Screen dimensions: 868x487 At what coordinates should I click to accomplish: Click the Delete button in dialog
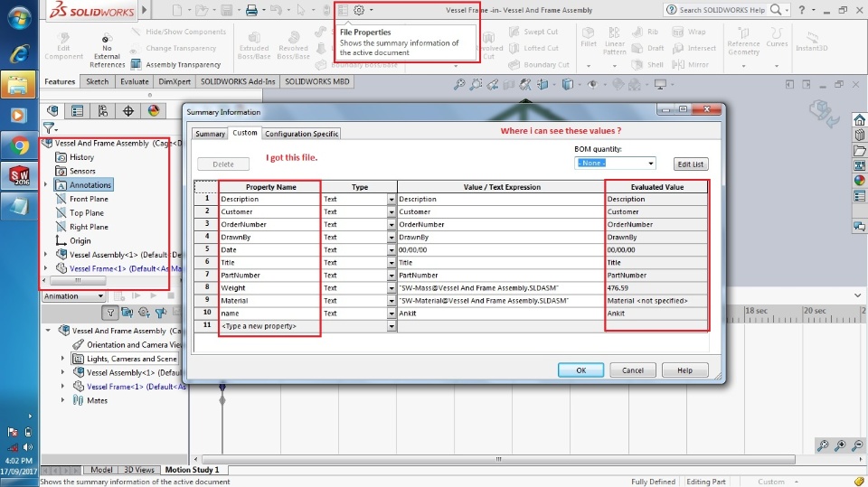tap(223, 164)
